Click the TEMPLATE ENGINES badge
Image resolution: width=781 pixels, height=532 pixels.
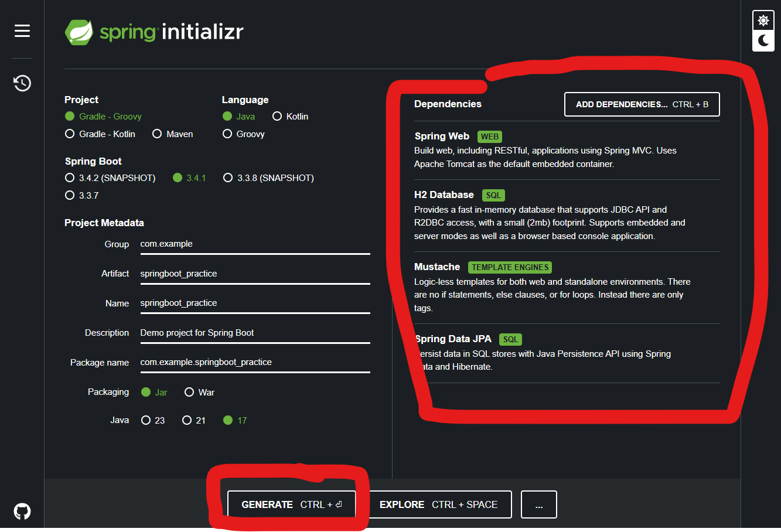click(510, 267)
